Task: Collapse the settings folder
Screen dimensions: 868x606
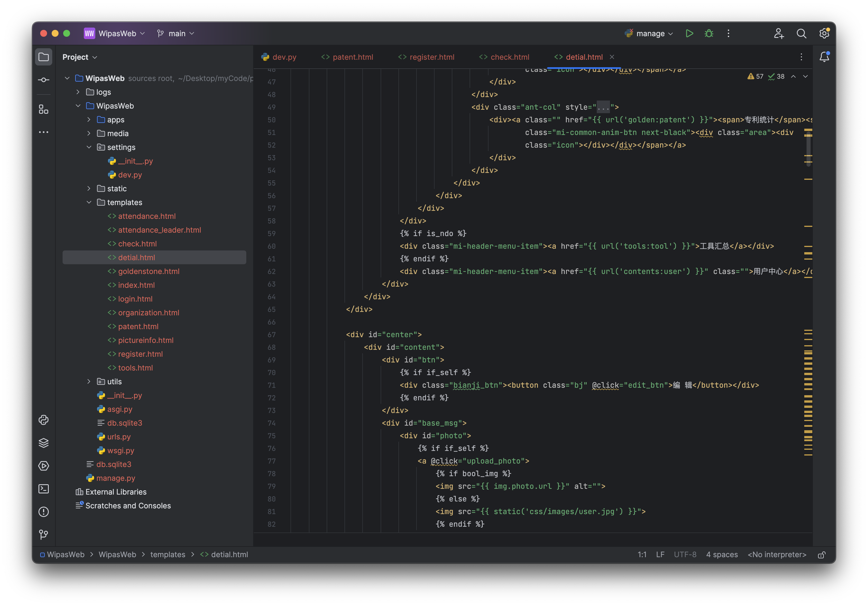Action: pyautogui.click(x=89, y=147)
